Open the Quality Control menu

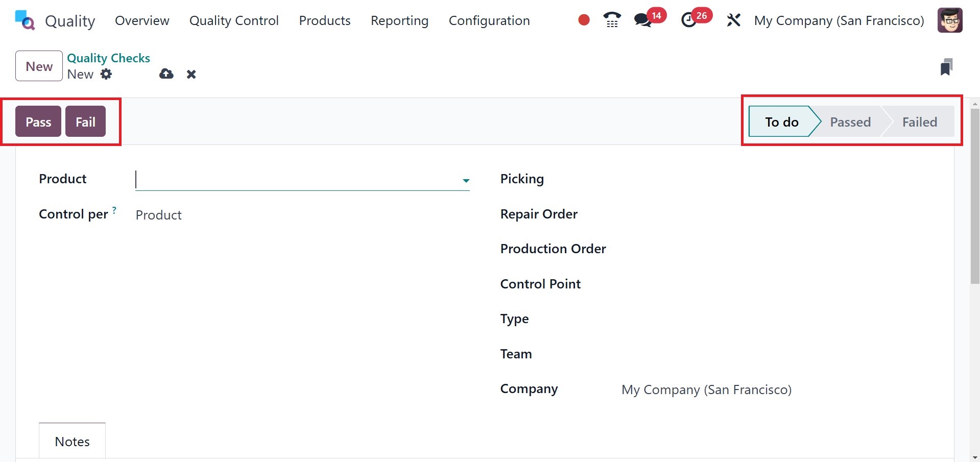[x=234, y=20]
